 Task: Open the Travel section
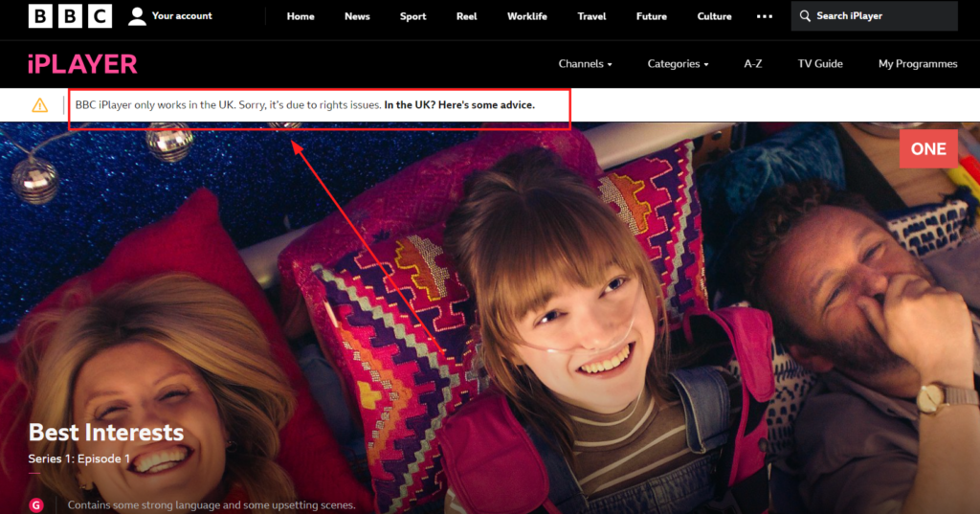591,16
